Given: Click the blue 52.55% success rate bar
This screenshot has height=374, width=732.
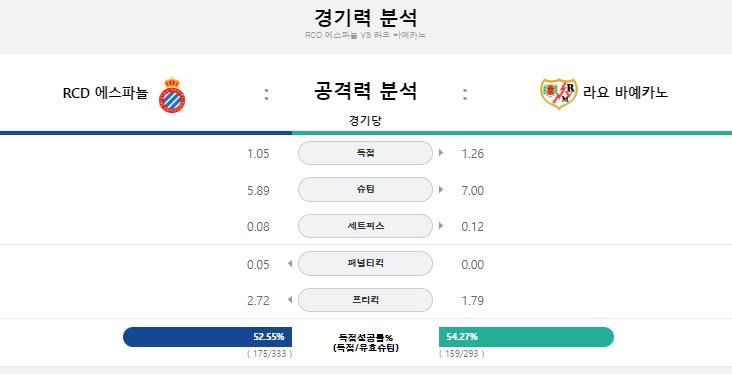Looking at the screenshot, I should (x=207, y=337).
